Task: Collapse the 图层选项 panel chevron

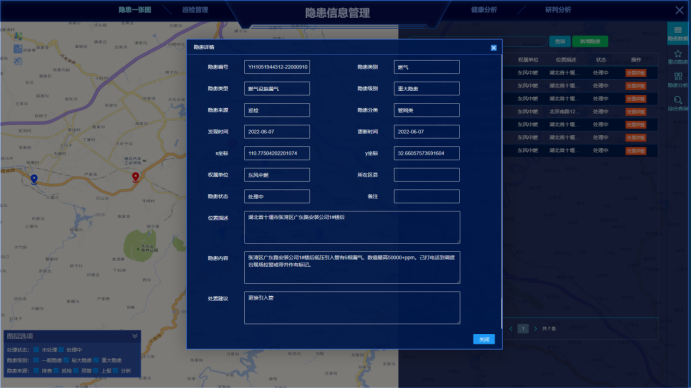Action: tap(135, 336)
